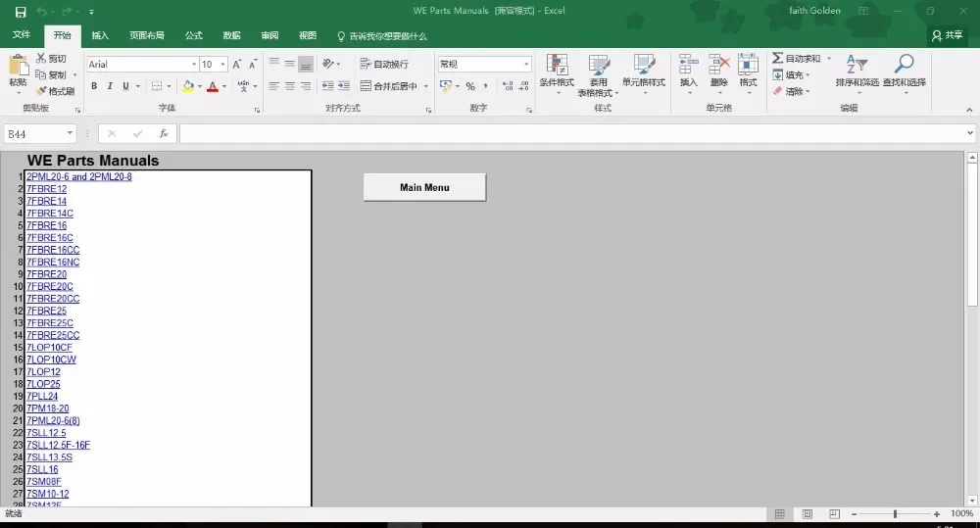Click the insert function fx icon
980x528 pixels.
pos(164,134)
